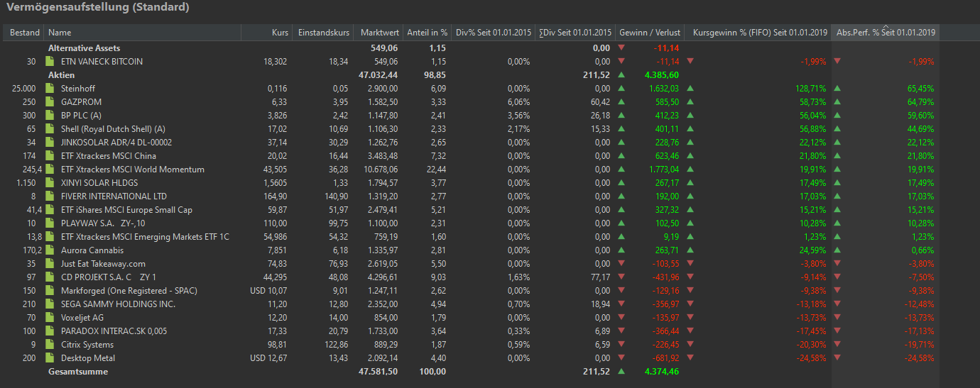Click the document icon next to Steinhoff
The image size is (980, 388).
pos(50,89)
